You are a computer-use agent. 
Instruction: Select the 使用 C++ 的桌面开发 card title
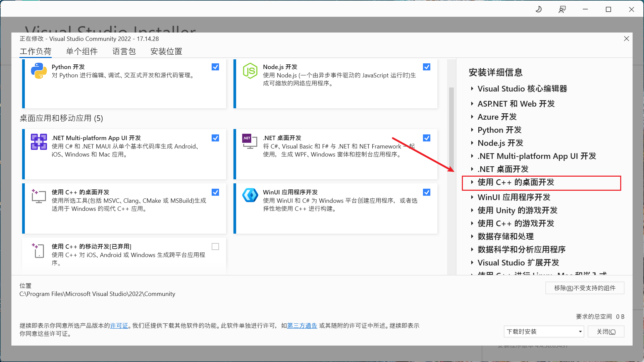click(x=80, y=192)
